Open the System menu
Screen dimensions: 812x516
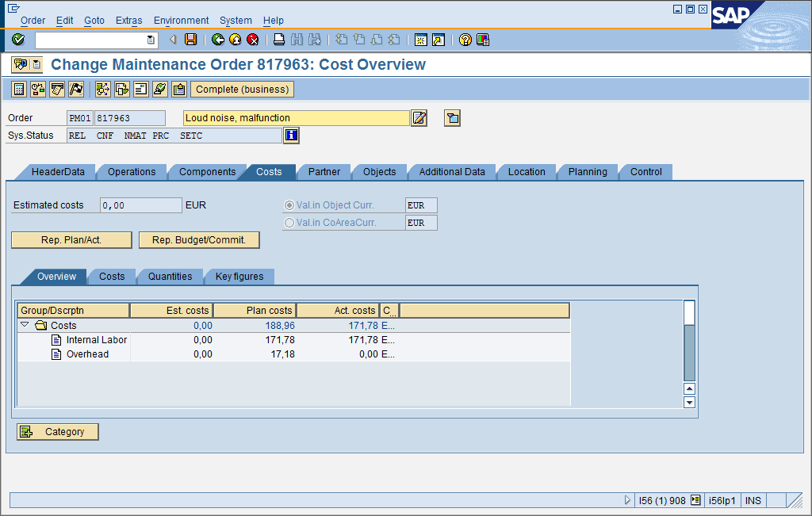click(x=236, y=21)
